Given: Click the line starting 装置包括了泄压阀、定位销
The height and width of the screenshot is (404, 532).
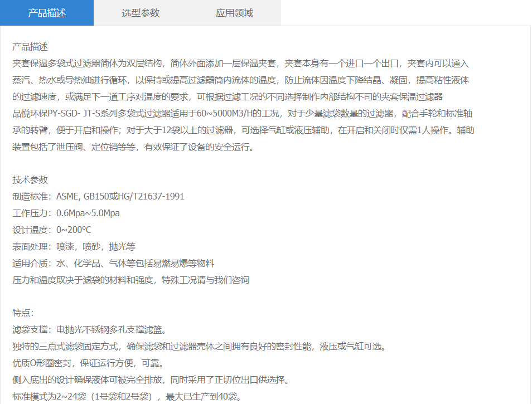Looking at the screenshot, I should pyautogui.click(x=133, y=147).
